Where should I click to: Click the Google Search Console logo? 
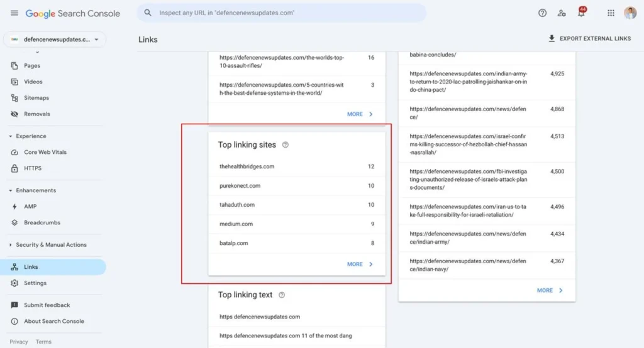point(73,14)
